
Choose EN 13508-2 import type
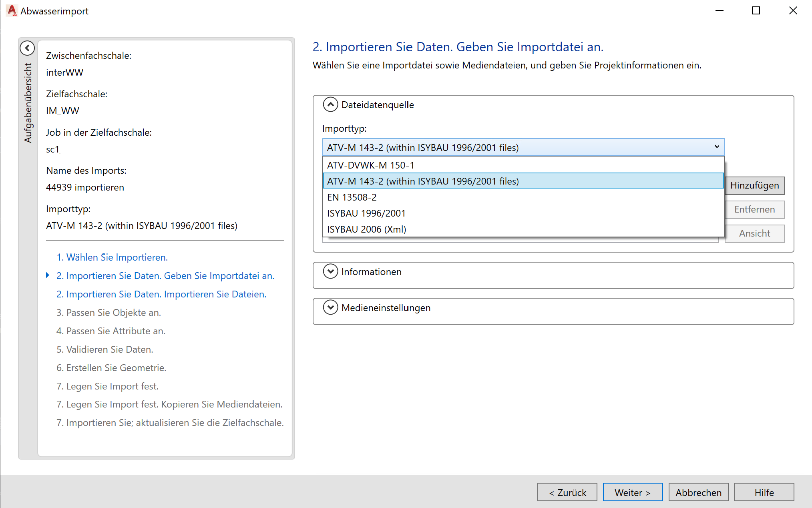pos(352,197)
